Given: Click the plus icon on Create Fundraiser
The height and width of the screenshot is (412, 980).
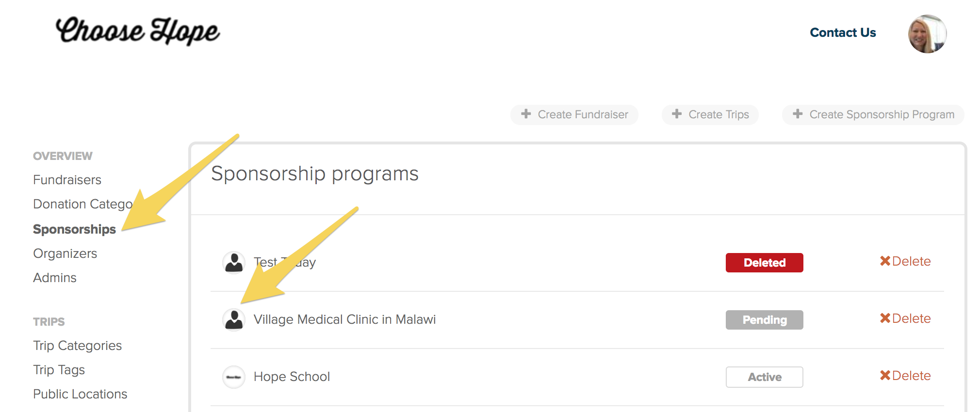Looking at the screenshot, I should click(526, 114).
